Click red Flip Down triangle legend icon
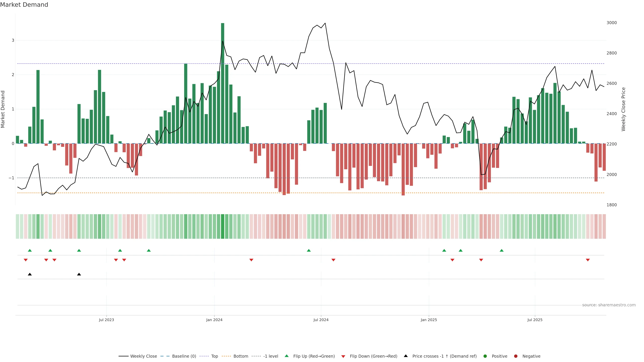The height and width of the screenshot is (362, 644). pyautogui.click(x=343, y=356)
